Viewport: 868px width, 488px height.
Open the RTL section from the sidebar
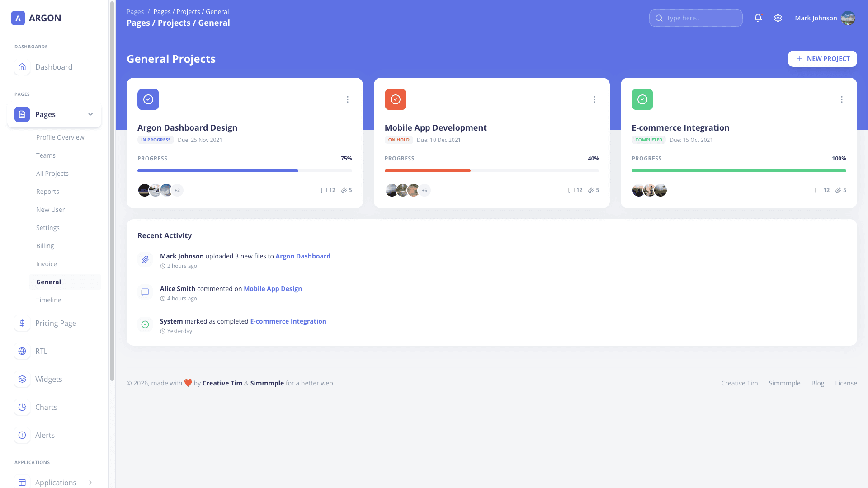tap(22, 351)
